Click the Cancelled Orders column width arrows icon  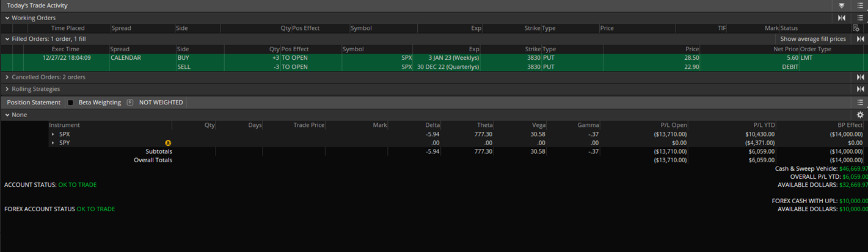(x=860, y=77)
